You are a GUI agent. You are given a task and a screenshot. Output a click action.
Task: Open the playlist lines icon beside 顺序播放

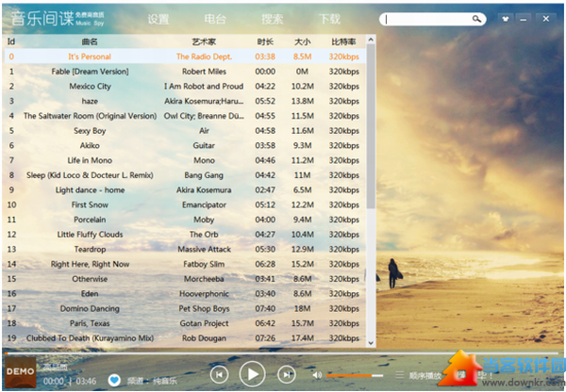point(399,375)
